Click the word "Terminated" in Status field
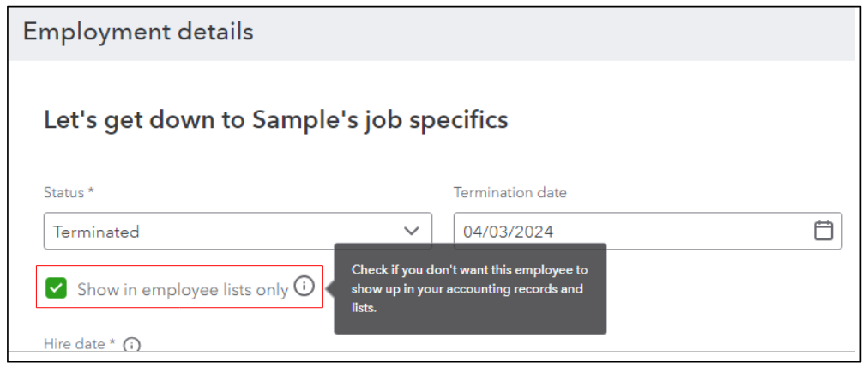 tap(96, 232)
